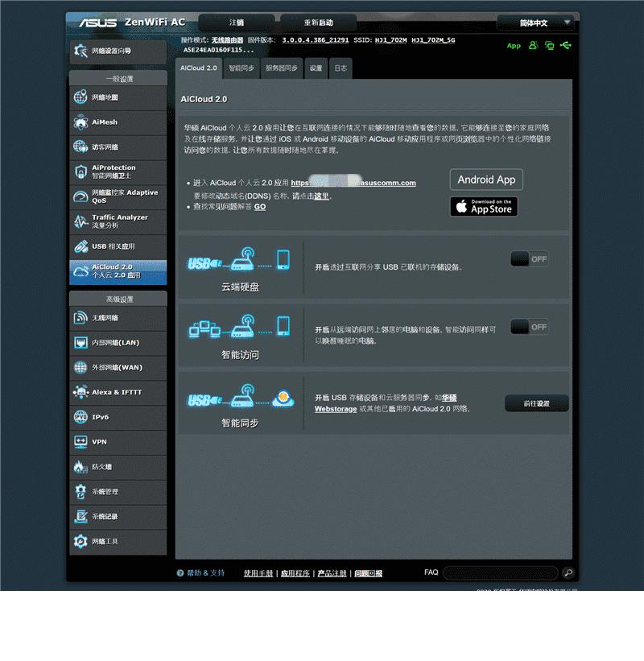Expand the 简体中文 language dropdown
The height and width of the screenshot is (661, 644).
click(535, 23)
